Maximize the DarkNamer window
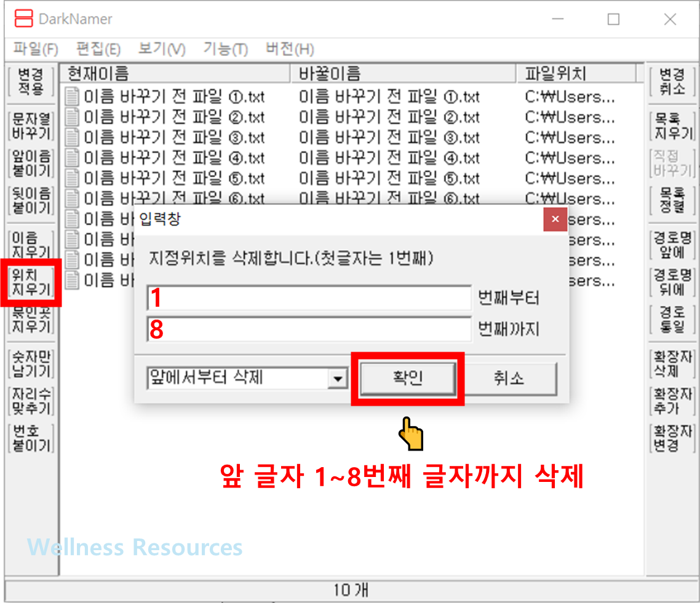 613,19
